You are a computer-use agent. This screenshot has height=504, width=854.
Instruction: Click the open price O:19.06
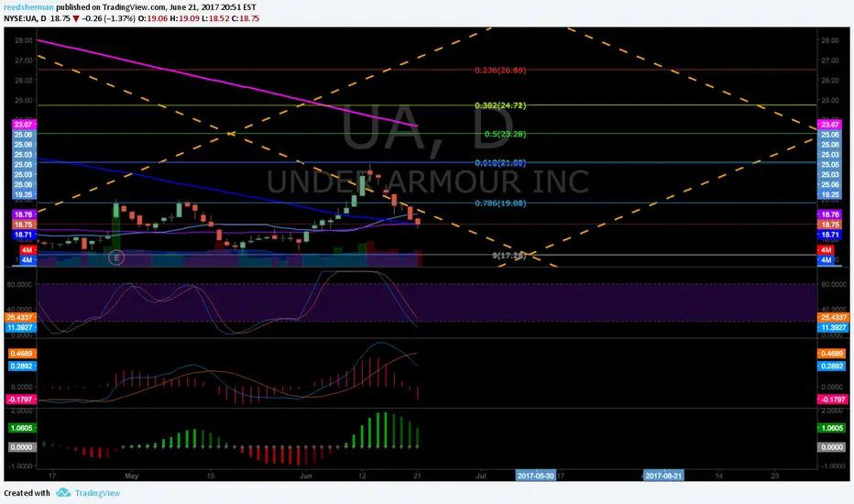point(152,18)
